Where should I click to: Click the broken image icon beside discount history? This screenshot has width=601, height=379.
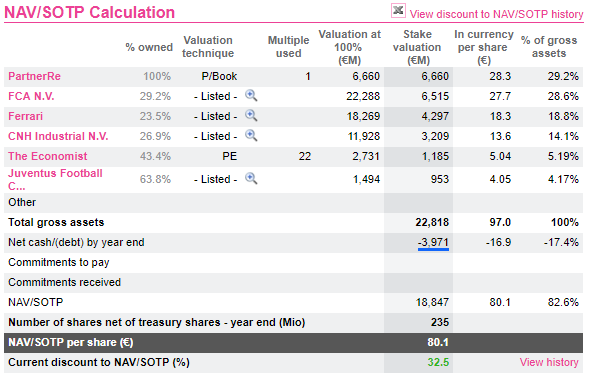pyautogui.click(x=398, y=10)
